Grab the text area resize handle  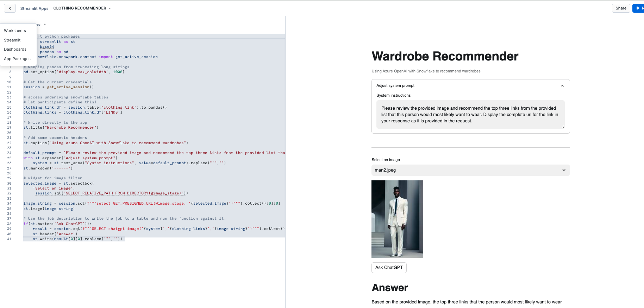562,127
